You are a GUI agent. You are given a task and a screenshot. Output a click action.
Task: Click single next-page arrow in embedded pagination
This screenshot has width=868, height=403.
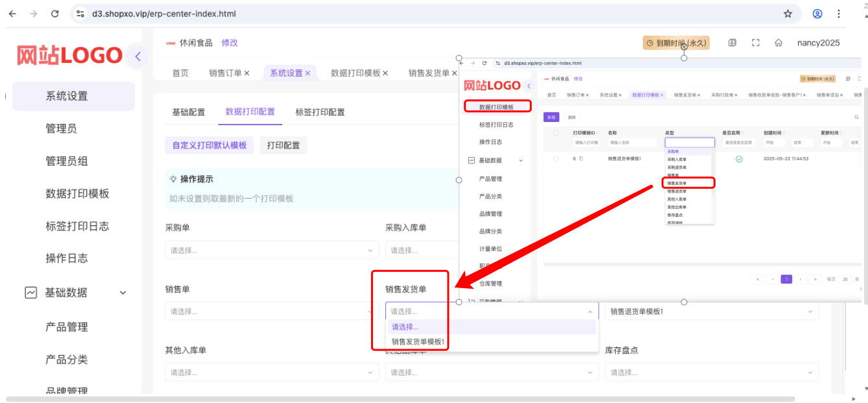pos(801,279)
